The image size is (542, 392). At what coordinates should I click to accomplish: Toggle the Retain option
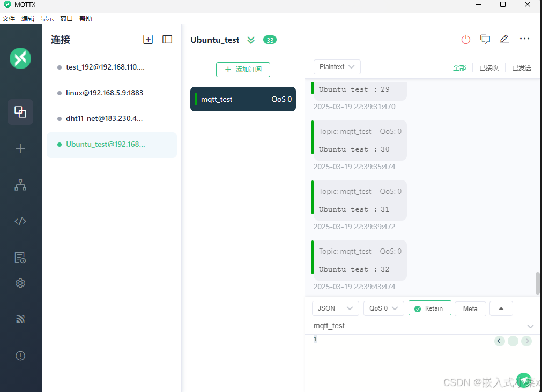[429, 308]
